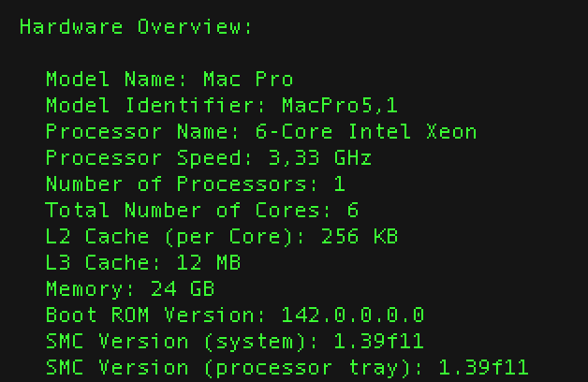Click the '142.0.0.0.0' version number

(x=353, y=315)
